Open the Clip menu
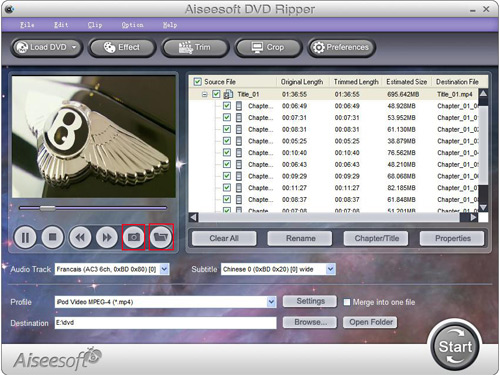Screen dimensions: 500x375 coord(95,25)
